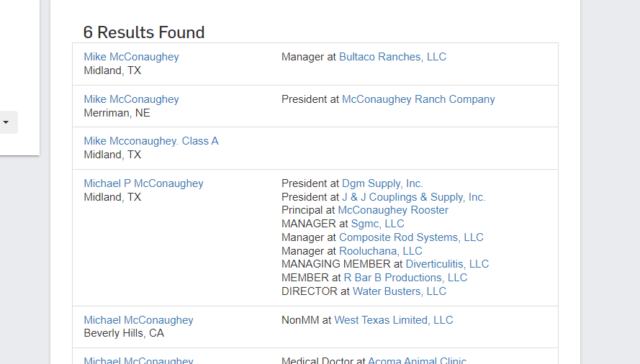
Task: Open Water Busters, LLC link
Action: (399, 291)
